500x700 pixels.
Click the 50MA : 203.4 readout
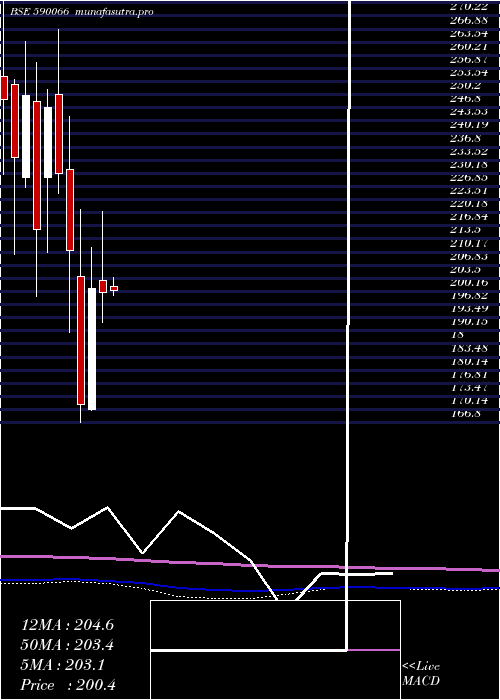(x=67, y=645)
